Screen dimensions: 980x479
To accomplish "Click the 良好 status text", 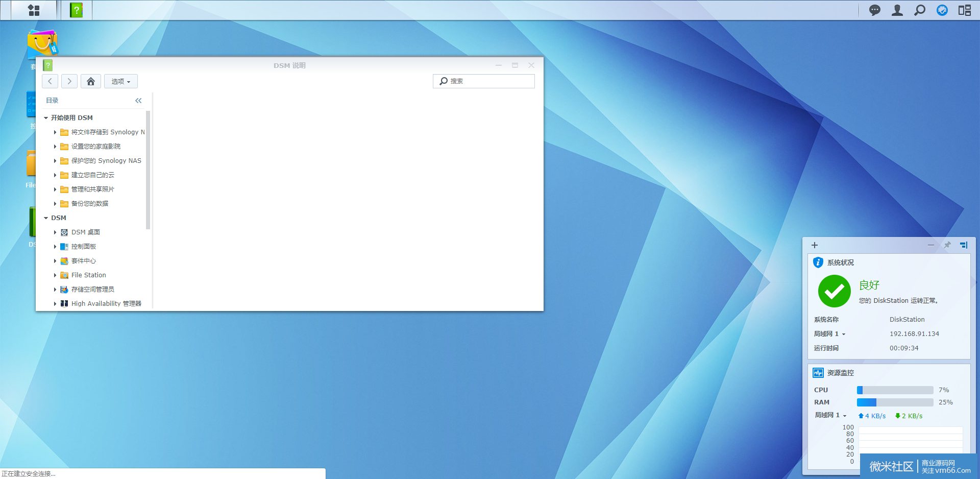I will point(869,285).
